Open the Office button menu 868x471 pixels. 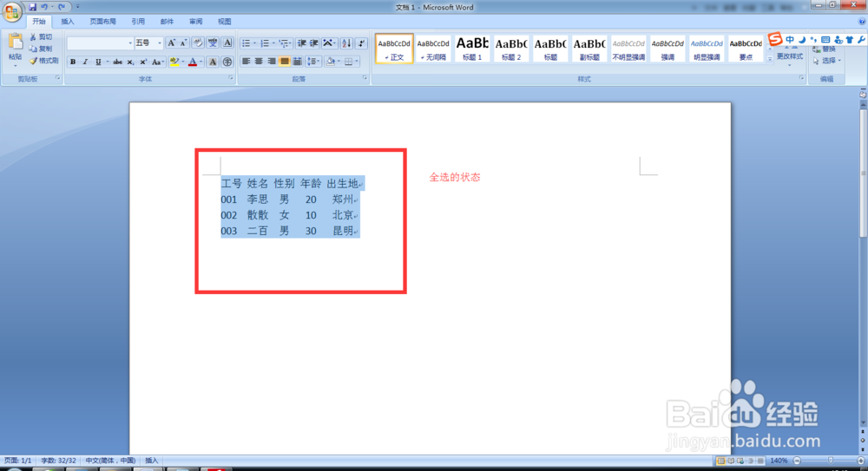click(11, 11)
